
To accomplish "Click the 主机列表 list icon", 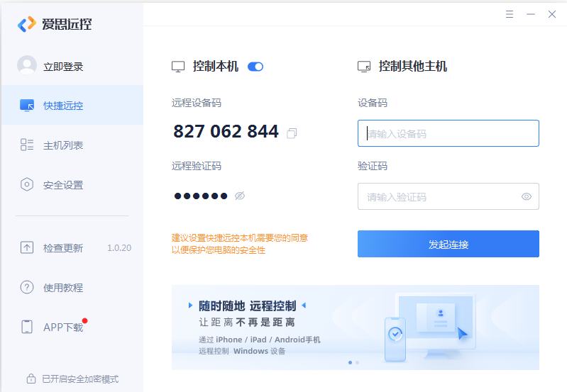I will click(x=27, y=145).
